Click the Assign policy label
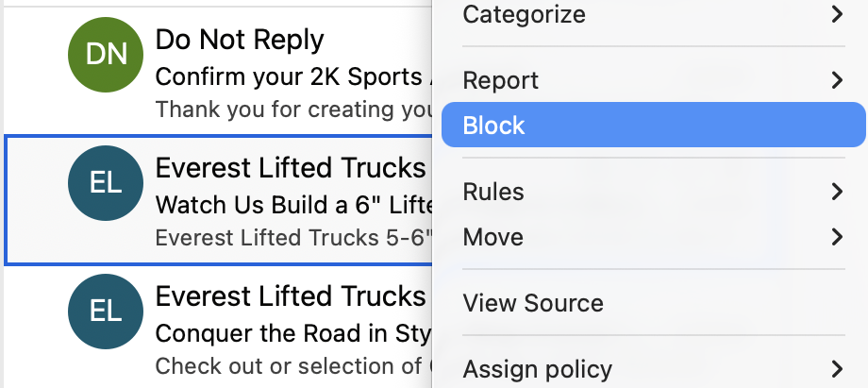 click(537, 368)
